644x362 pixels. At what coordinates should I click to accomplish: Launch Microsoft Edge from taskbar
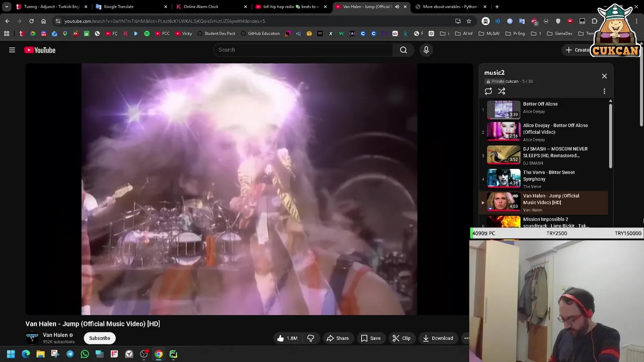26,354
